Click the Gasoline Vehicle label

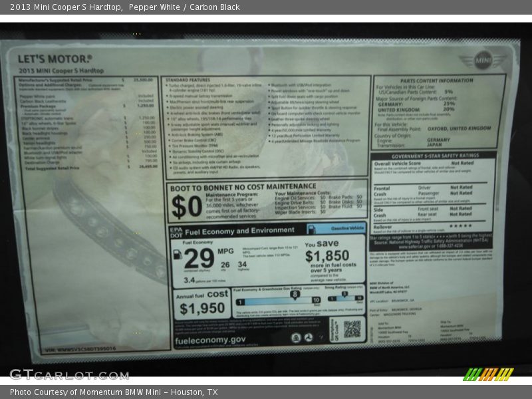tap(346, 228)
